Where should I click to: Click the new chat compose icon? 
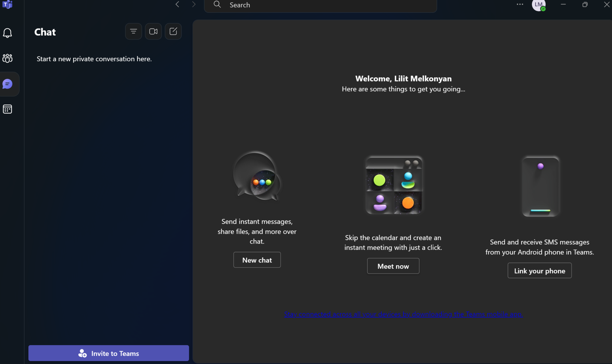tap(173, 31)
